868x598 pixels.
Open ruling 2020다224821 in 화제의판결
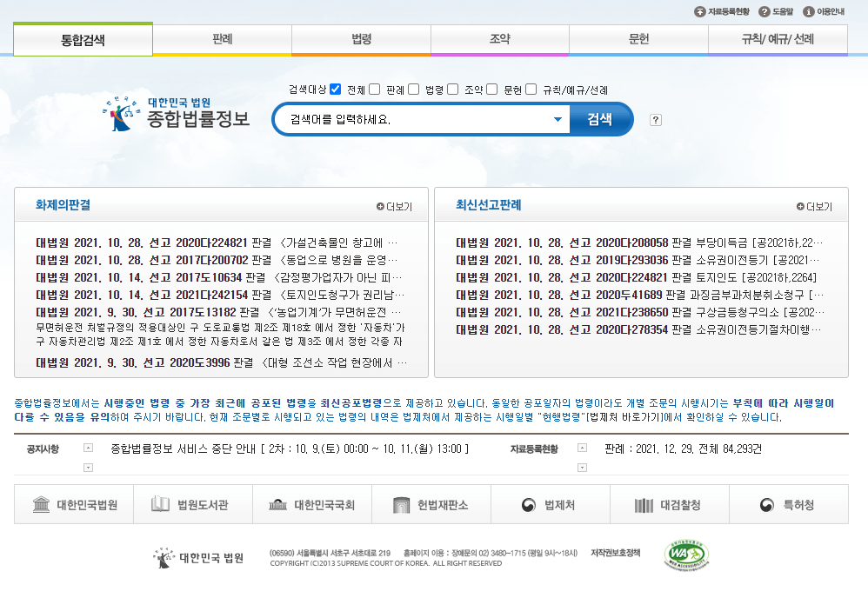coord(217,243)
